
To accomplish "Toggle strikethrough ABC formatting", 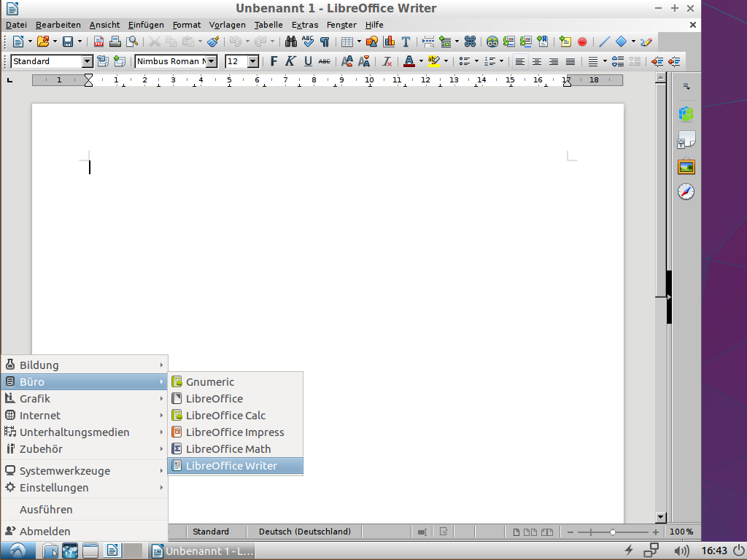I will pos(325,61).
